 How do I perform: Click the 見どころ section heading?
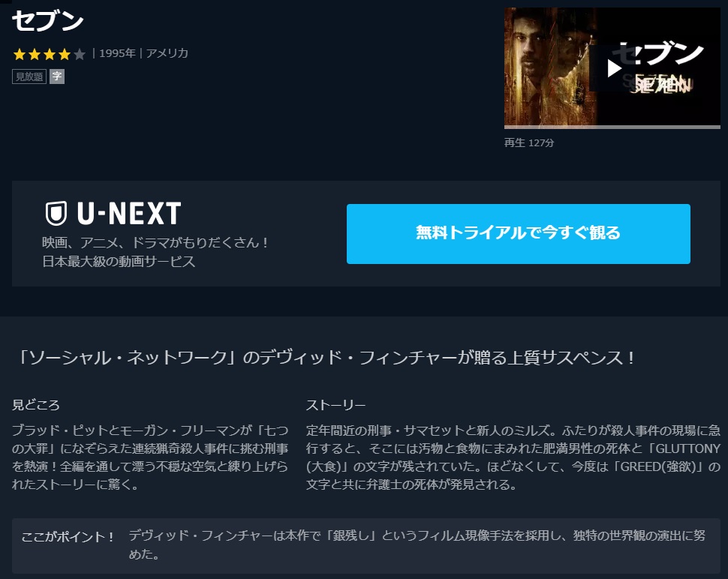36,405
